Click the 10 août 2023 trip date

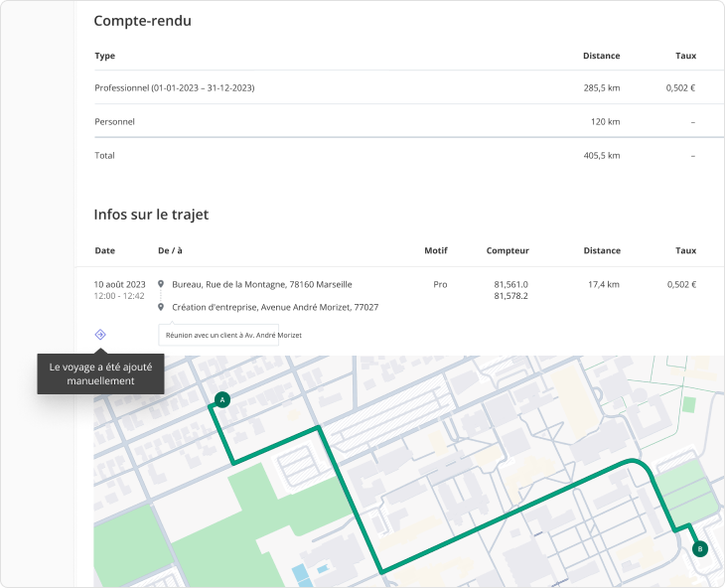click(x=120, y=284)
